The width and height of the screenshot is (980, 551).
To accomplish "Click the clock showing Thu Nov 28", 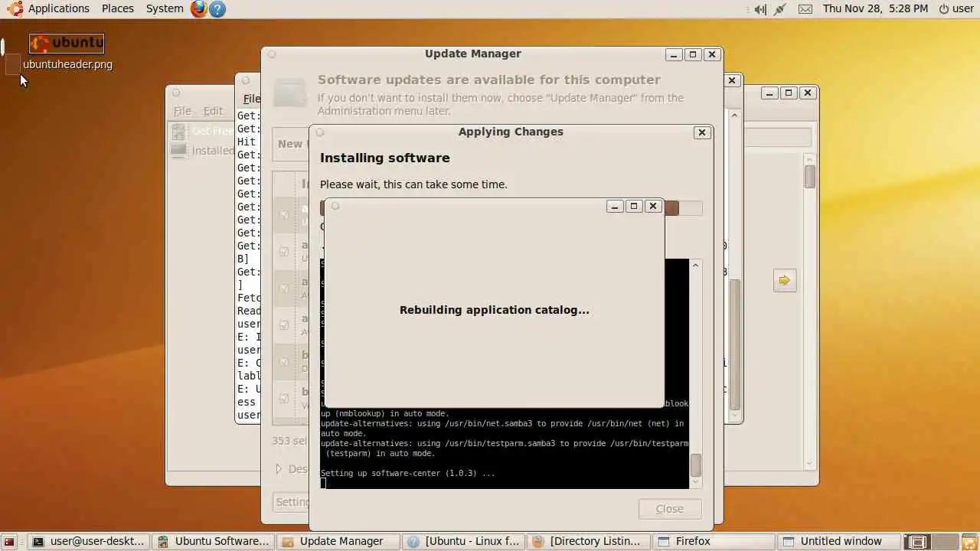I will click(875, 8).
